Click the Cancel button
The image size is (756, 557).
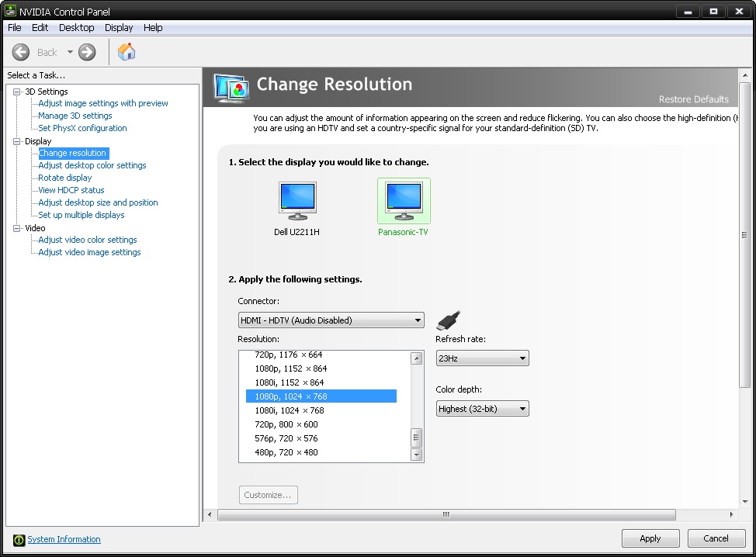click(x=716, y=538)
